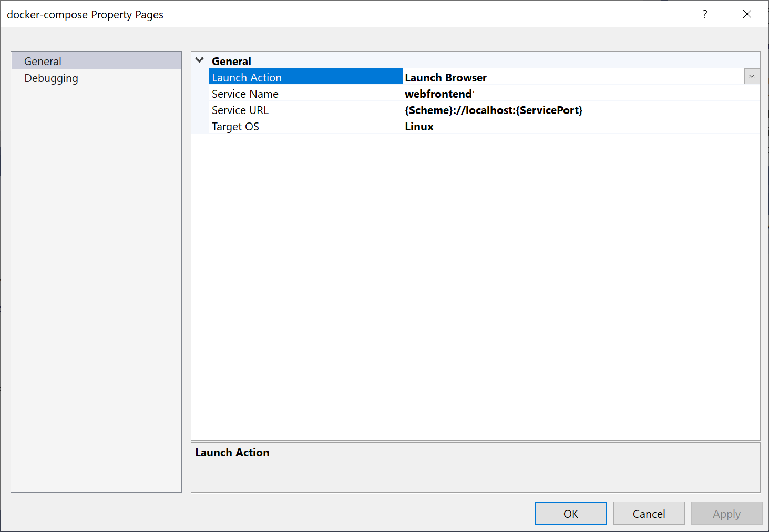Image resolution: width=769 pixels, height=532 pixels.
Task: Click the Cancel button
Action: [649, 513]
